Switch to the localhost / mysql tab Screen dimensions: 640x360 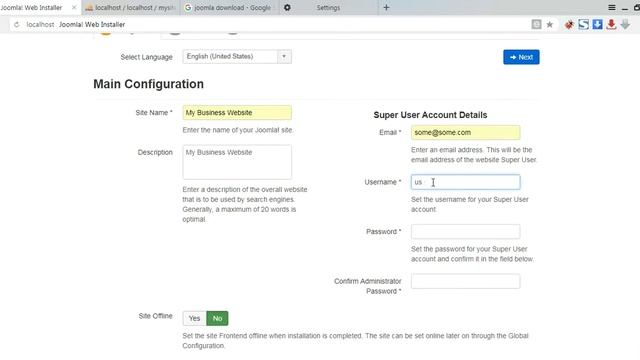coord(131,7)
